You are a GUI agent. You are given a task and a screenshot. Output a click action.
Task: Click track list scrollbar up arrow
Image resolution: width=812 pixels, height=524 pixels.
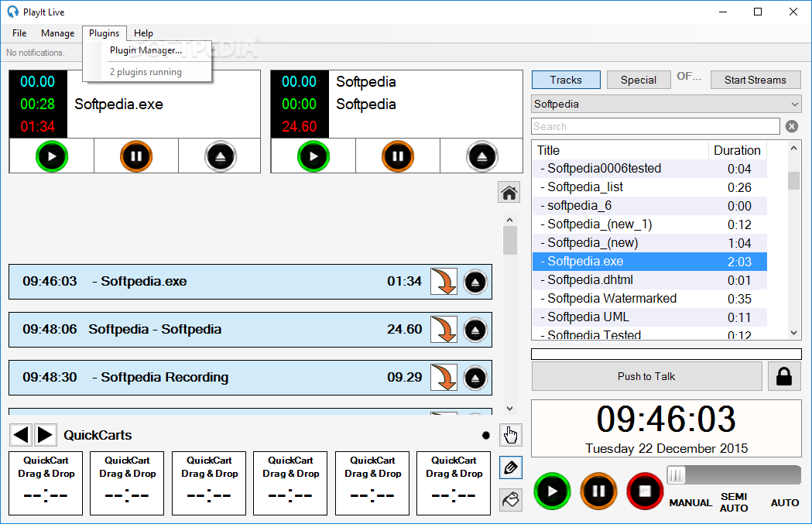793,148
